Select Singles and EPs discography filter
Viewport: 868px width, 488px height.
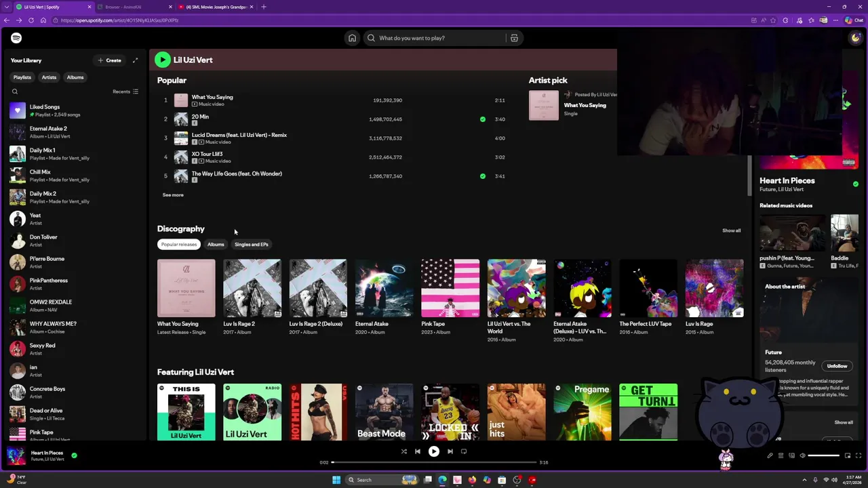point(252,244)
